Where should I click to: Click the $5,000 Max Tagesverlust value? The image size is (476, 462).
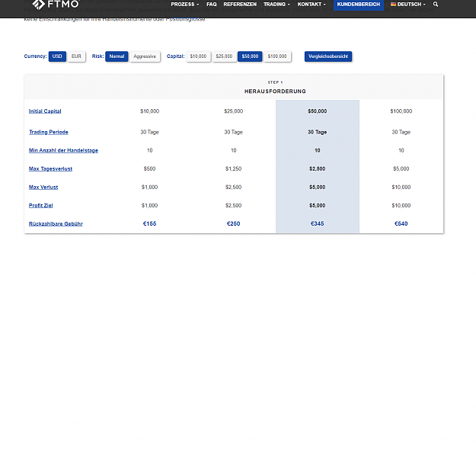click(x=401, y=168)
